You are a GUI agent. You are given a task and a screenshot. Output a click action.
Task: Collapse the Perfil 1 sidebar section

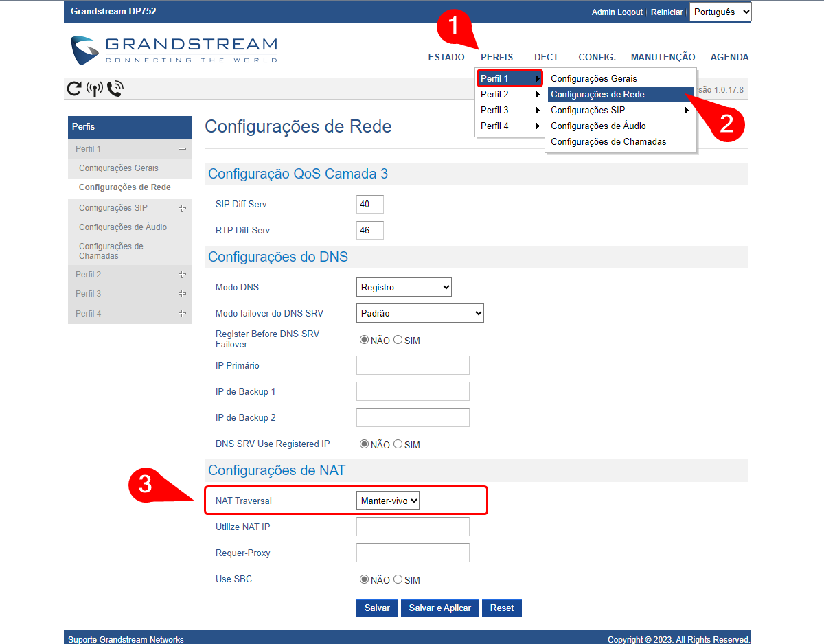tap(182, 149)
